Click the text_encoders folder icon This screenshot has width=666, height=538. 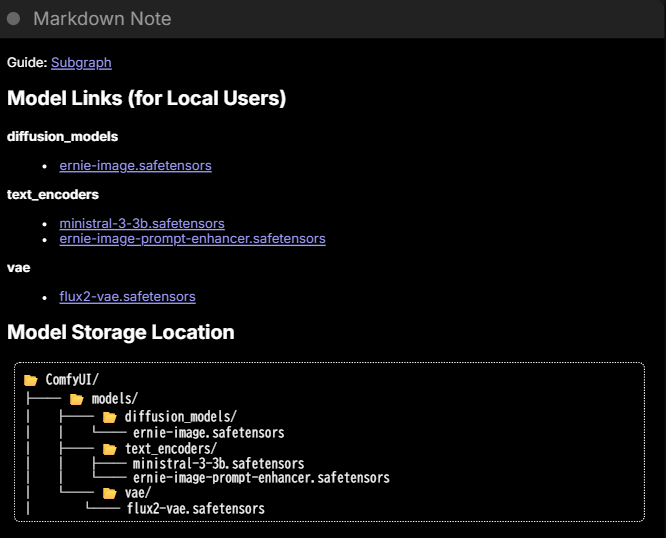tap(109, 449)
